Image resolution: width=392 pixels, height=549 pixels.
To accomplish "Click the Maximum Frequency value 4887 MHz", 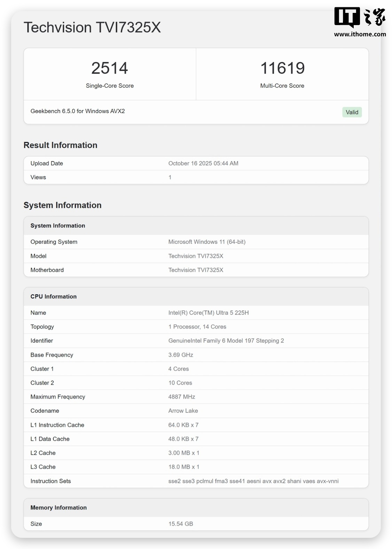I will (x=181, y=397).
